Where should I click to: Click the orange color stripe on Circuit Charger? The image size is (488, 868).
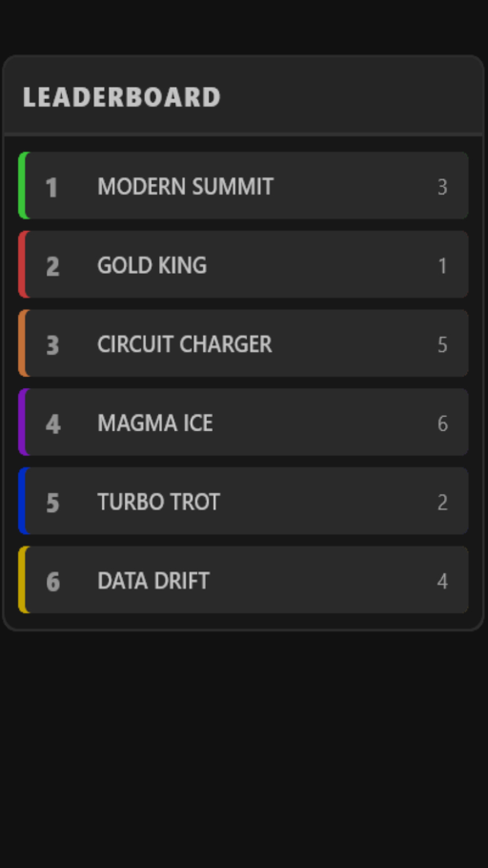(x=22, y=343)
